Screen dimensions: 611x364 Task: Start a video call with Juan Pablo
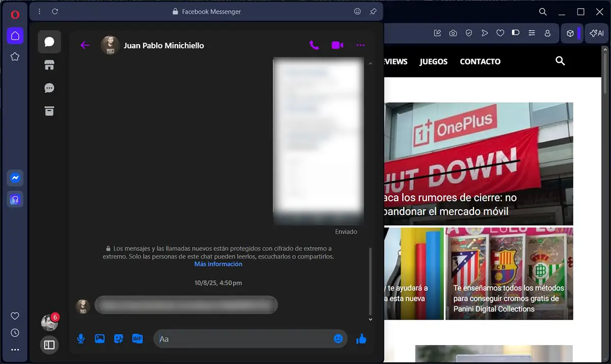pyautogui.click(x=337, y=45)
